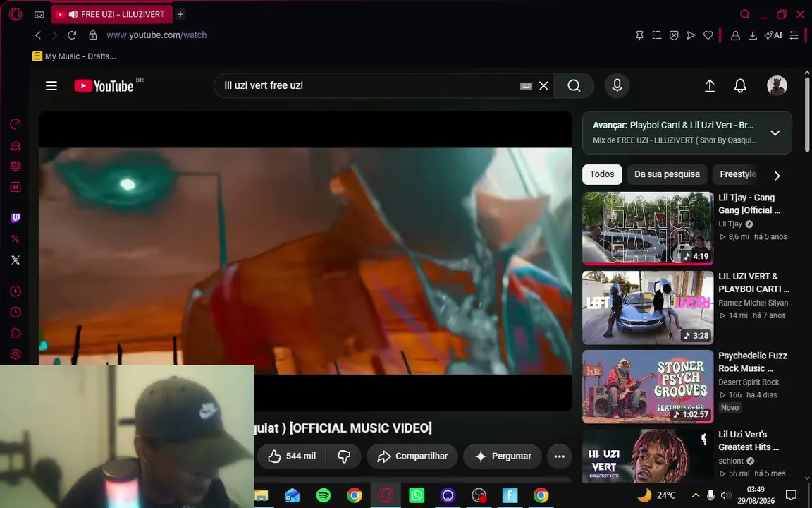This screenshot has width=812, height=508.
Task: Open the send/flow arrow icon
Action: [x=691, y=35]
